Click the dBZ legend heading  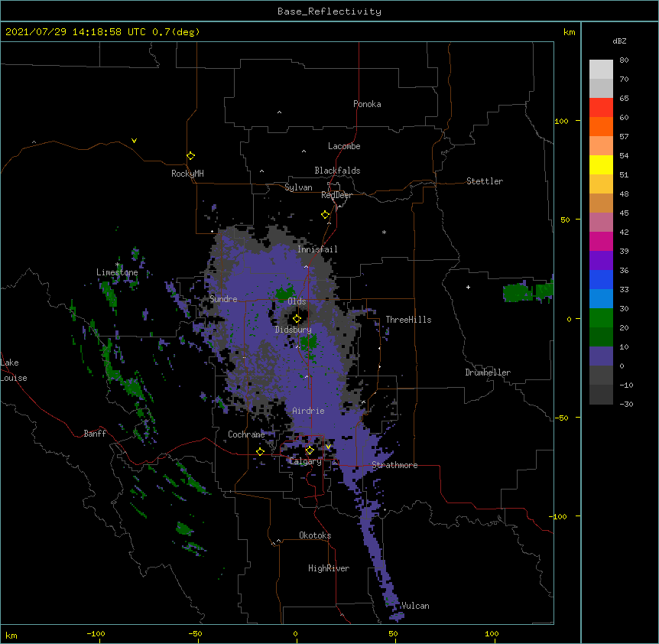pyautogui.click(x=619, y=41)
